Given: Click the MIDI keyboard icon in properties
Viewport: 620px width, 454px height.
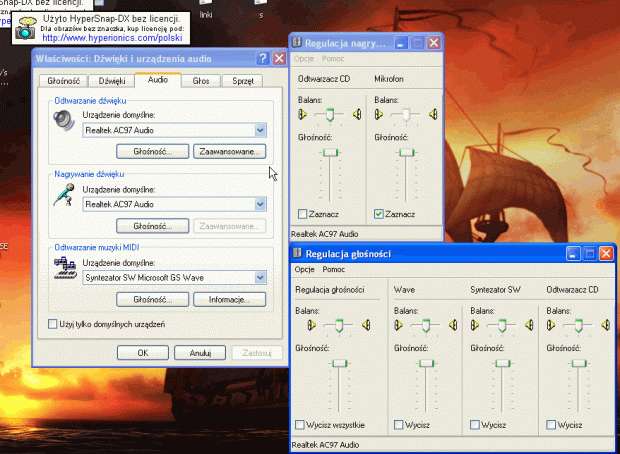Looking at the screenshot, I should (x=63, y=268).
